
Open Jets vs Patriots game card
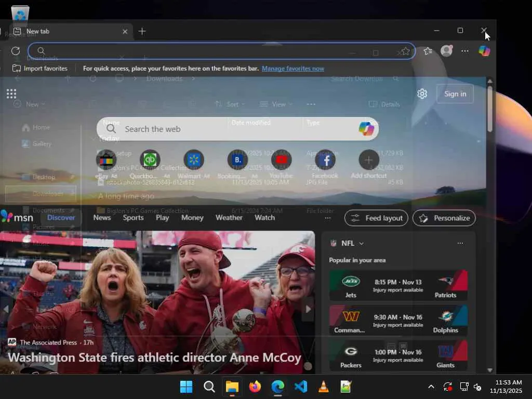(x=398, y=285)
